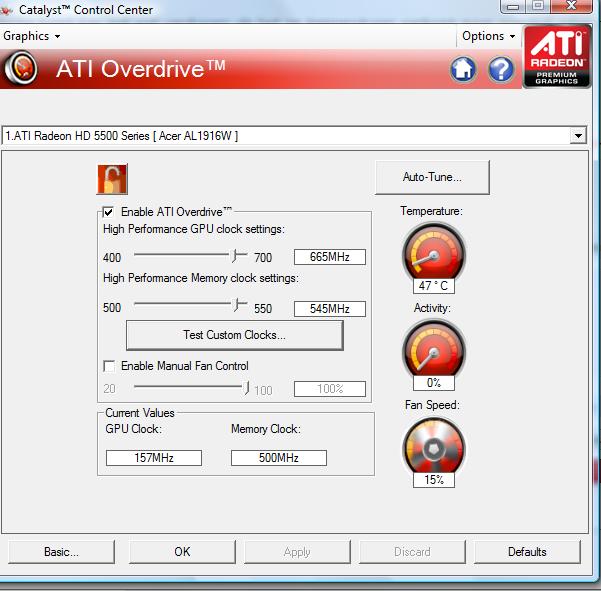Close the Catalyst Control Center window

571,5
